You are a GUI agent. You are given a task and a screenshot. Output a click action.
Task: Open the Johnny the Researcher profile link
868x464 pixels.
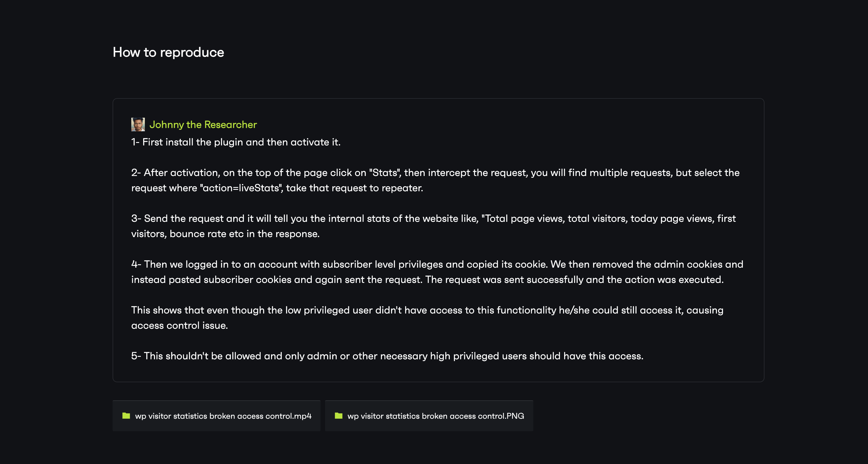click(x=203, y=125)
